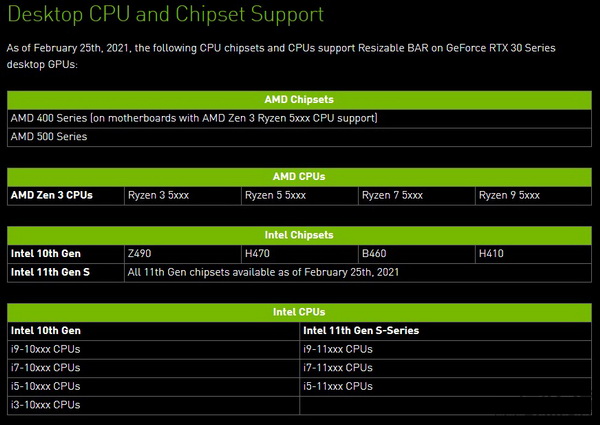This screenshot has height=425, width=600.
Task: Click the AMD 400 Series row
Action: coord(299,118)
